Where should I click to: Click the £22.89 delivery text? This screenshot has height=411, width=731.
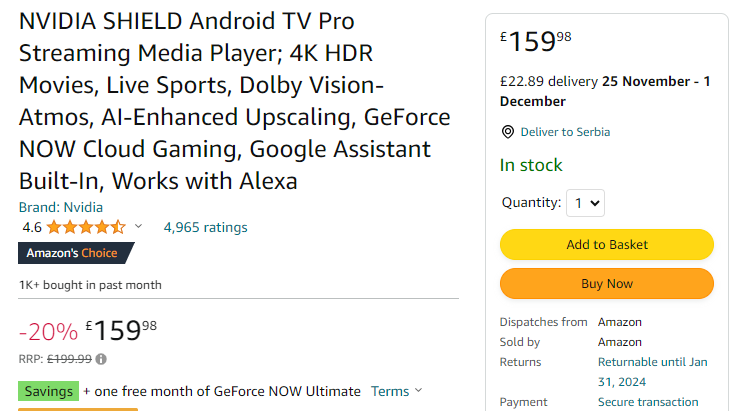[549, 82]
